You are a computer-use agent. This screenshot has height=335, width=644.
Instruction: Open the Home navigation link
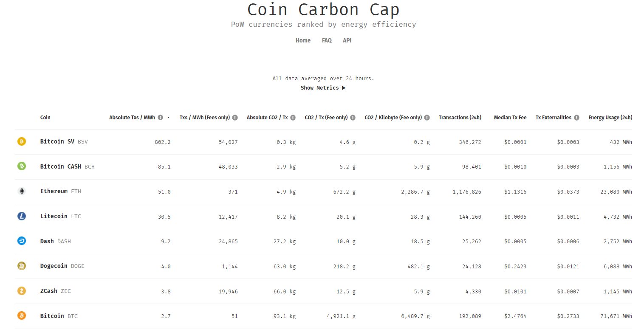303,40
